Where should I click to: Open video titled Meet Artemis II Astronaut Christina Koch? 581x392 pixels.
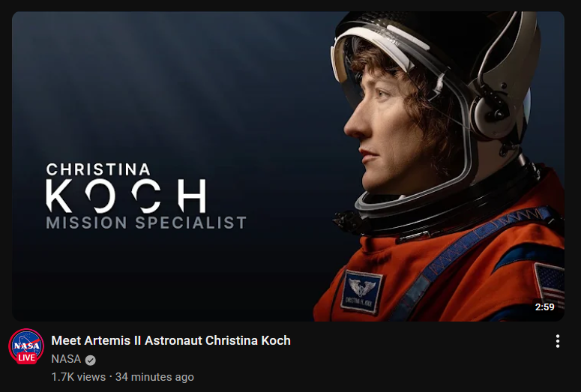[x=171, y=340]
